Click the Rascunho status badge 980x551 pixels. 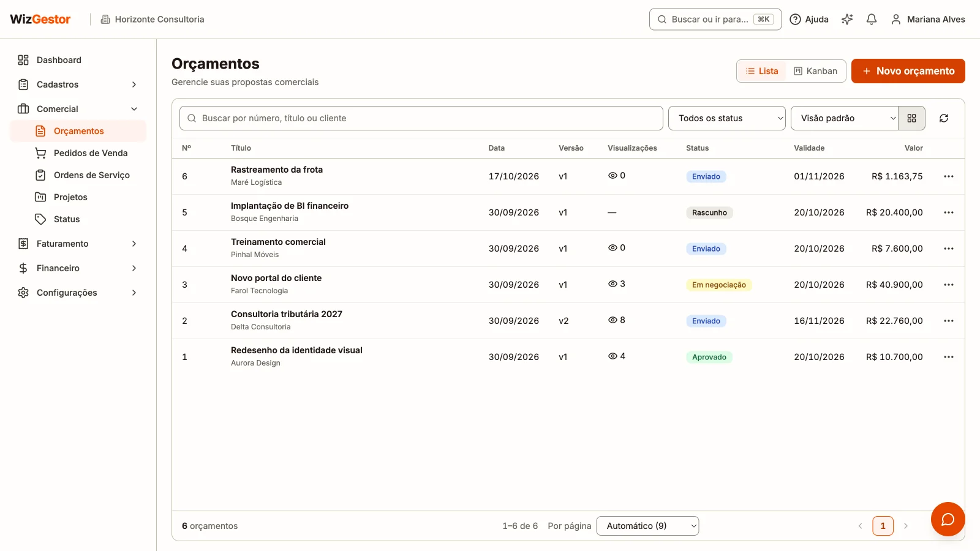tap(709, 212)
